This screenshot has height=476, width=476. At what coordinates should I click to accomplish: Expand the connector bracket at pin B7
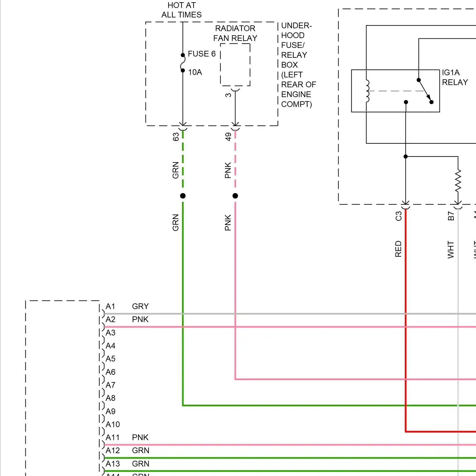[x=458, y=207]
